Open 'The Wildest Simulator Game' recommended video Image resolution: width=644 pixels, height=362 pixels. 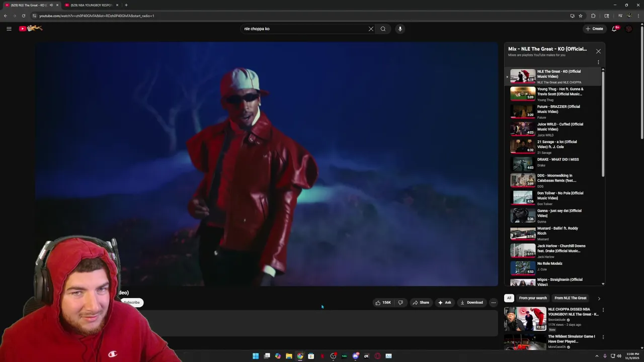pyautogui.click(x=552, y=341)
